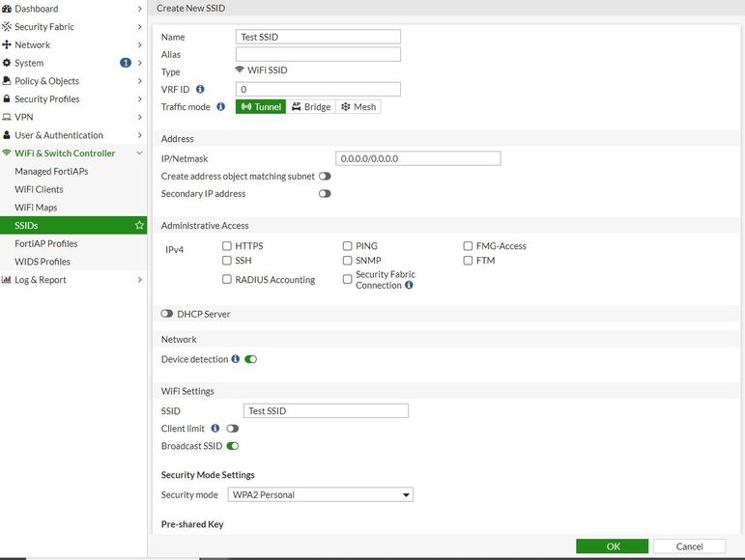Screen dimensions: 745x560
Task: Select Bridge traffic mode
Action: pyautogui.click(x=311, y=107)
